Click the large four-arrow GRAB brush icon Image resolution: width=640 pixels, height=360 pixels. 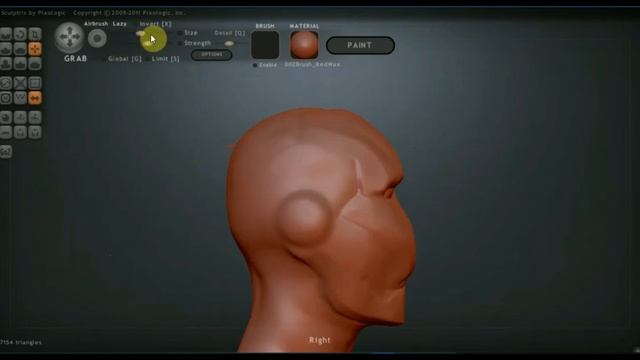[x=69, y=37]
